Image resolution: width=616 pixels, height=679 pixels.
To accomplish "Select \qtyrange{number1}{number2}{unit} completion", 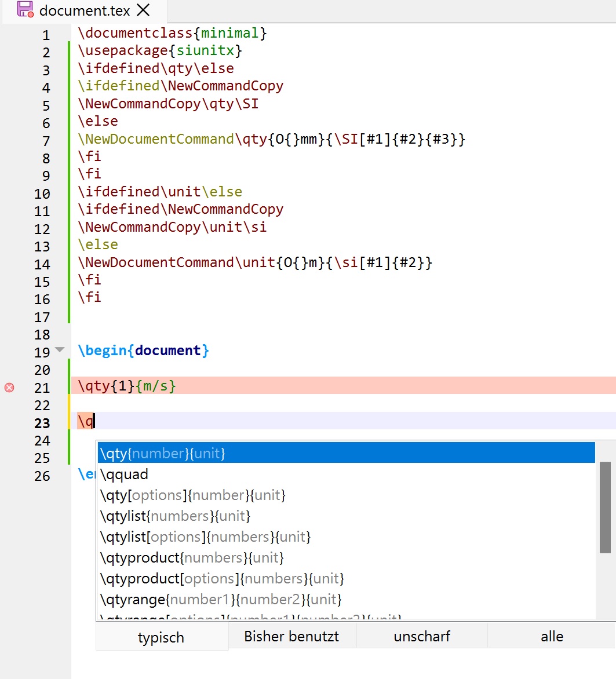I will click(221, 599).
